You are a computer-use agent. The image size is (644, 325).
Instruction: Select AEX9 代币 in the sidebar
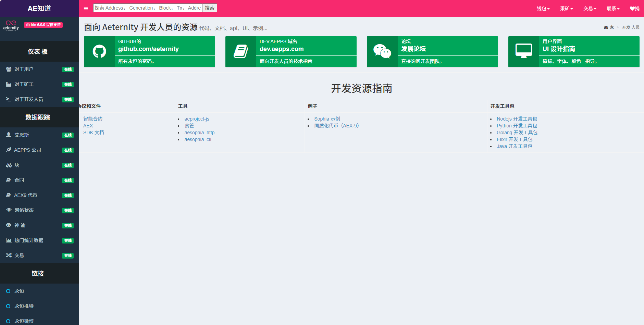point(39,195)
